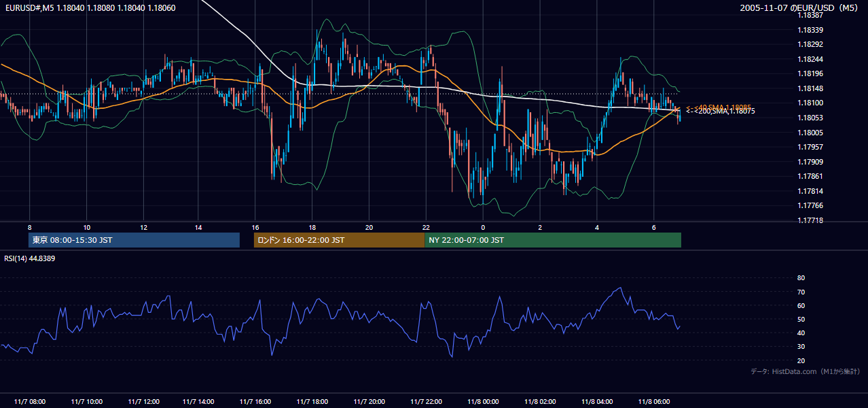Click the 200 SMA 1.18075 line label

[x=721, y=112]
